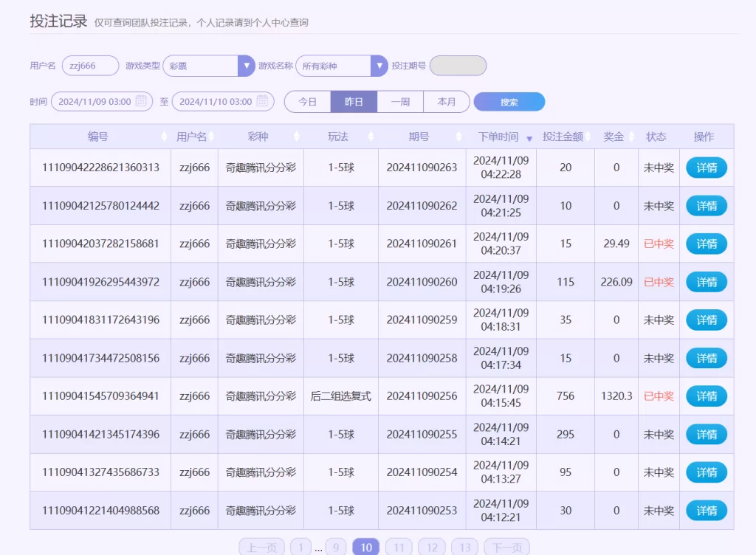Sort by 编号 column arrows
This screenshot has height=555, width=756.
[x=165, y=137]
